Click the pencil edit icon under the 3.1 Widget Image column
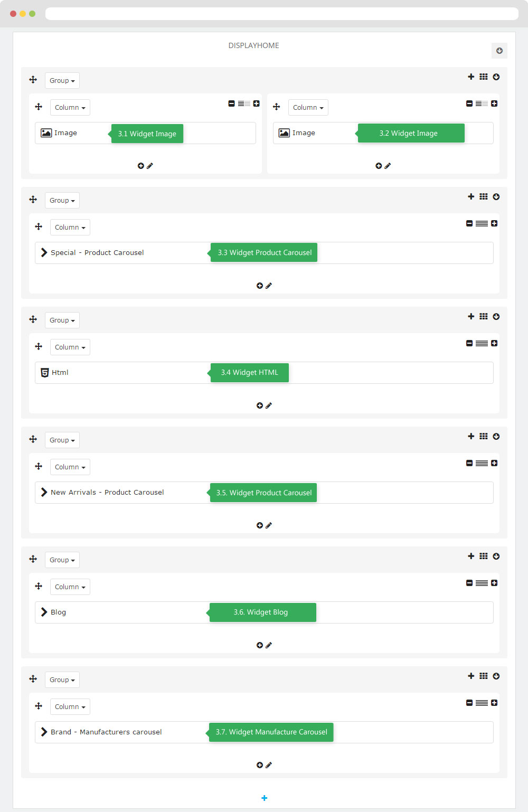 pos(150,166)
